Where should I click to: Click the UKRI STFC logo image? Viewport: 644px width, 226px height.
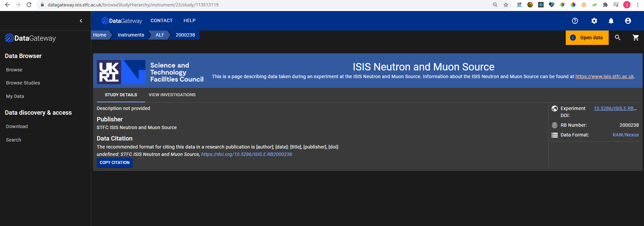click(x=150, y=72)
